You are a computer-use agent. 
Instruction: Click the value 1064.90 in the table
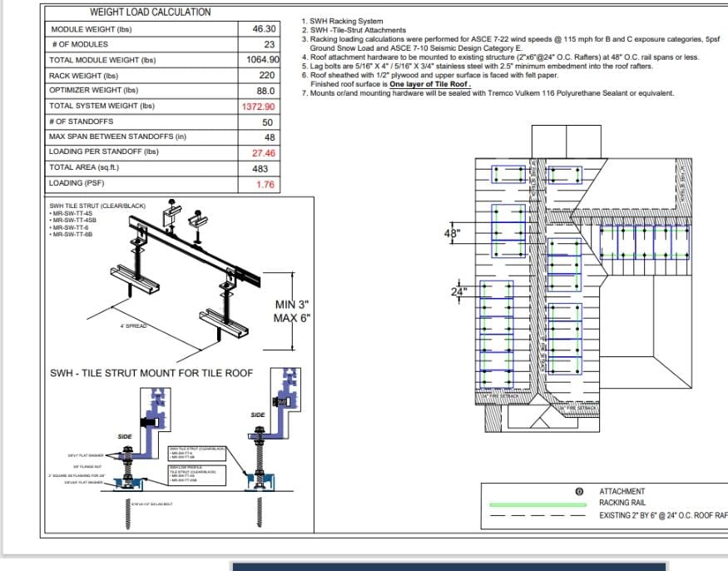point(263,60)
